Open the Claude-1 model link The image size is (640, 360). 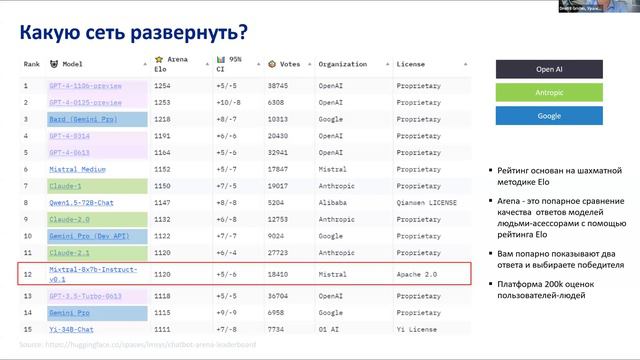pyautogui.click(x=65, y=186)
